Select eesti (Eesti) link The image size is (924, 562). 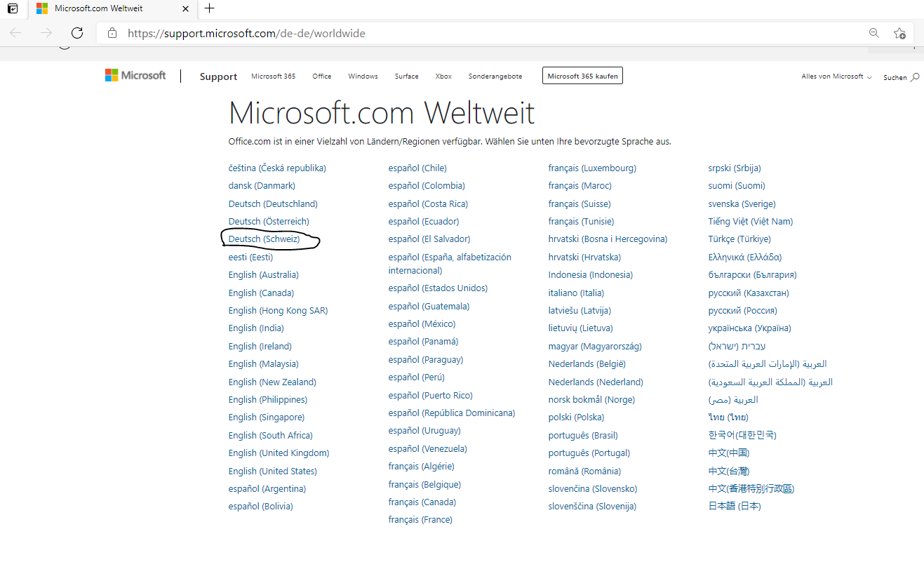point(250,257)
